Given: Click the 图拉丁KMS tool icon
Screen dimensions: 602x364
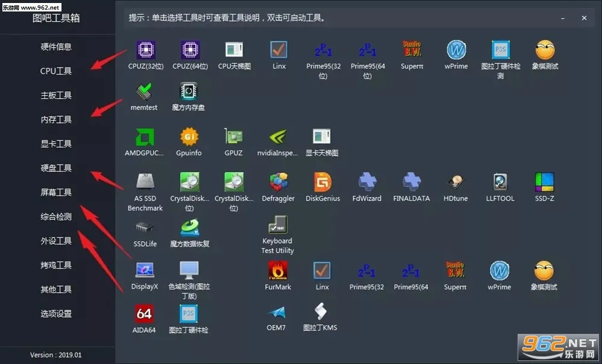Looking at the screenshot, I should tap(320, 312).
